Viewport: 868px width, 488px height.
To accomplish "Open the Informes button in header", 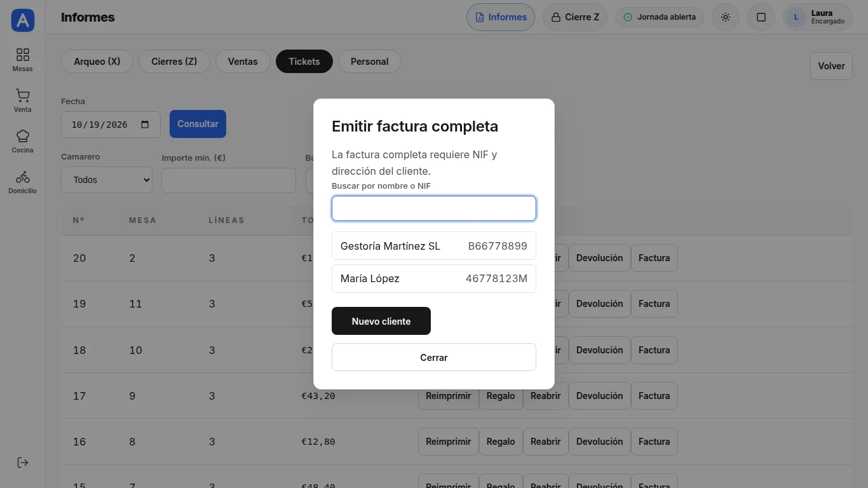I will (x=501, y=17).
